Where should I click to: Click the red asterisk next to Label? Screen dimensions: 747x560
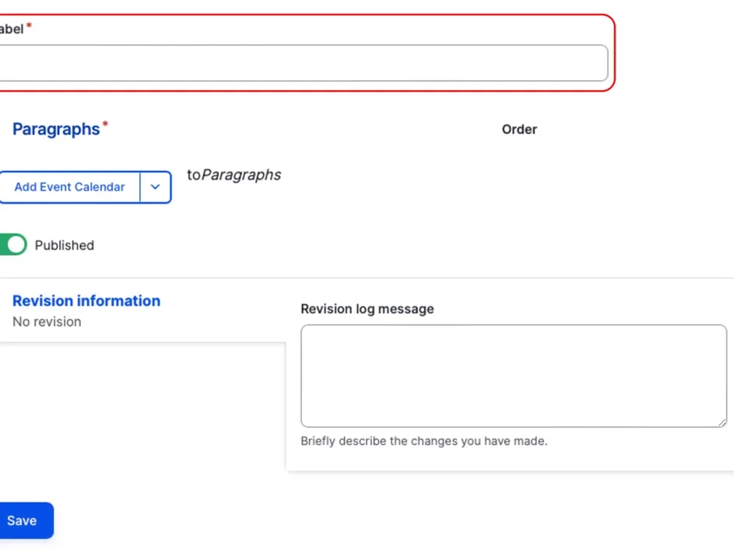pos(30,26)
